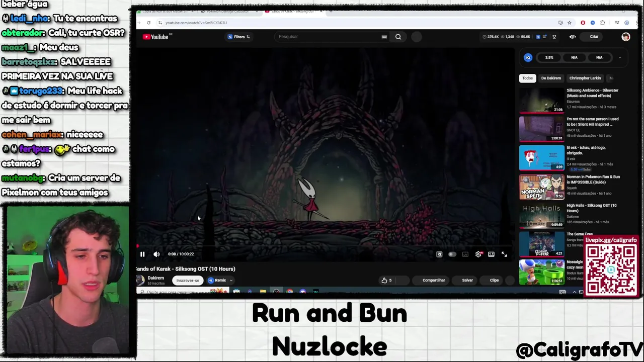This screenshot has width=644, height=362.
Task: Open the account avatar menu
Action: coord(625,37)
